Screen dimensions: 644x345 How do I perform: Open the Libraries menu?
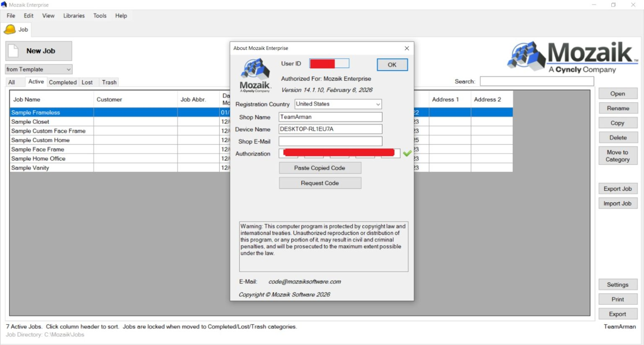[x=74, y=16]
